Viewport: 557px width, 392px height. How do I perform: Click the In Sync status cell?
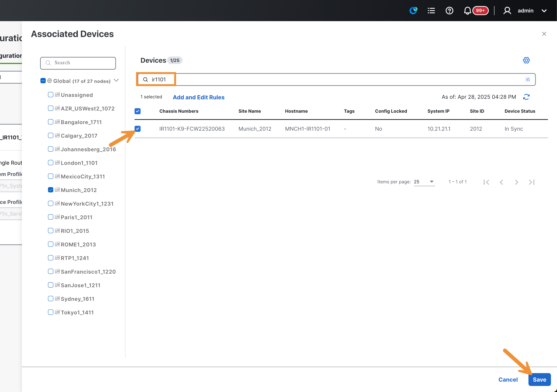point(514,129)
